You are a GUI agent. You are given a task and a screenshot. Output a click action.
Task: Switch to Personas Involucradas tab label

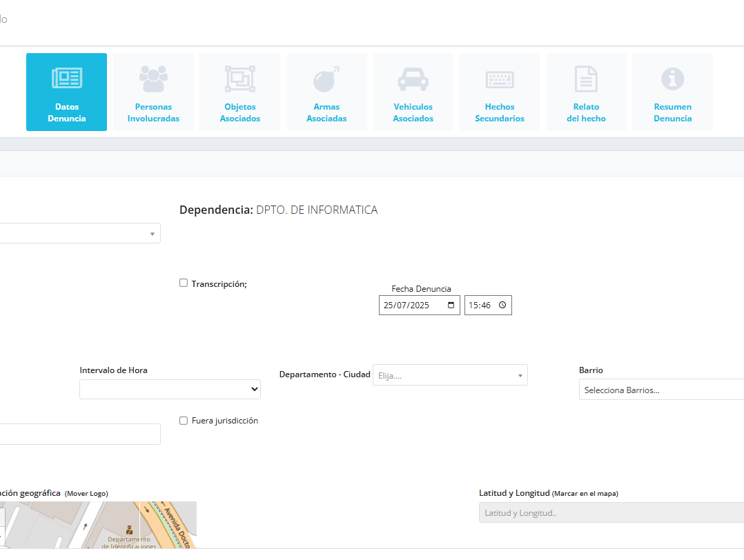[153, 112]
